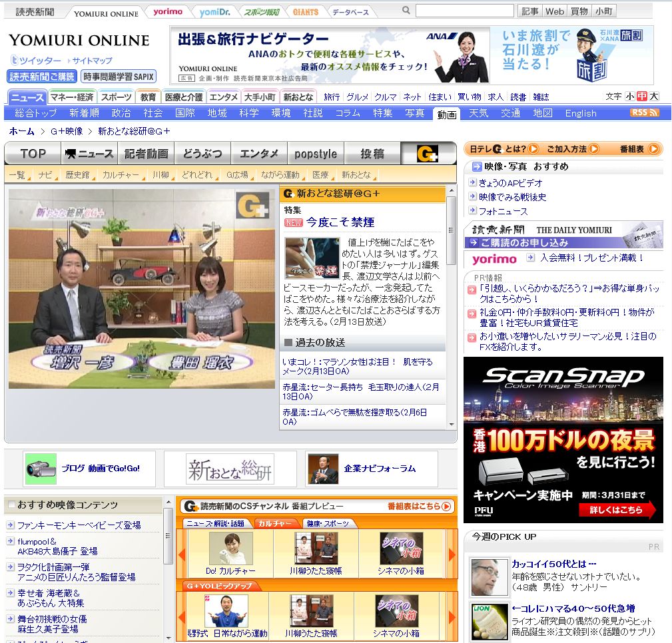672x643 pixels.
Task: Click arrow icon for ファンキーモンキーベイビーズ登場
Action: click(x=11, y=525)
